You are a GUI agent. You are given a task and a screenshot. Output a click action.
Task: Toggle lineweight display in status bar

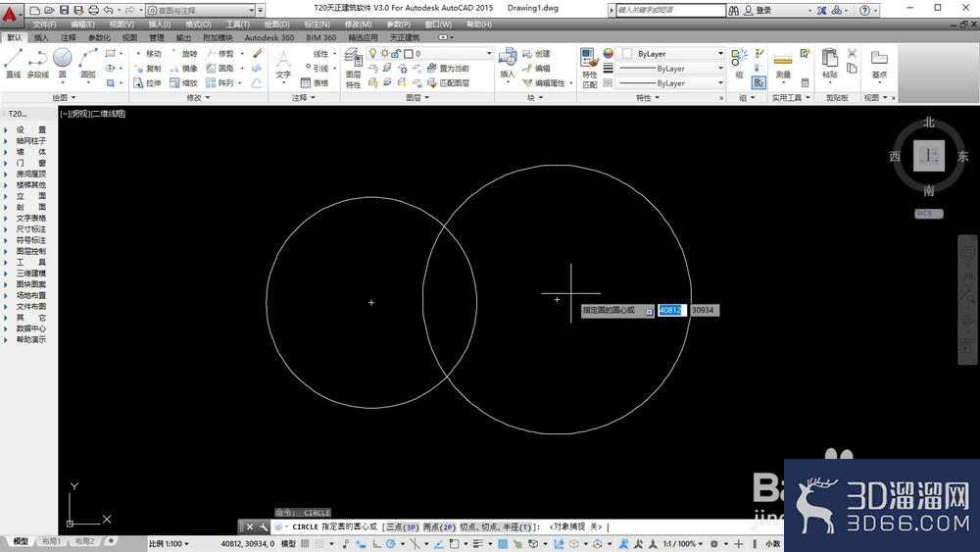click(x=478, y=544)
